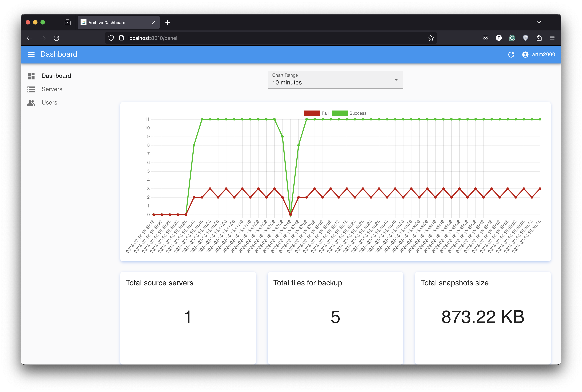This screenshot has width=582, height=392.
Task: Reload the page with browser reload button
Action: point(56,38)
